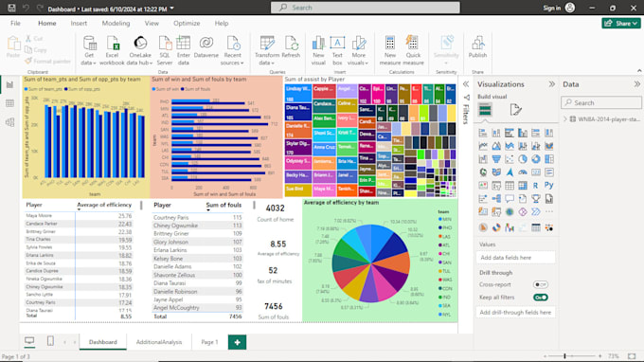Image resolution: width=644 pixels, height=362 pixels.
Task: Click Quick measure button
Action: 413,50
